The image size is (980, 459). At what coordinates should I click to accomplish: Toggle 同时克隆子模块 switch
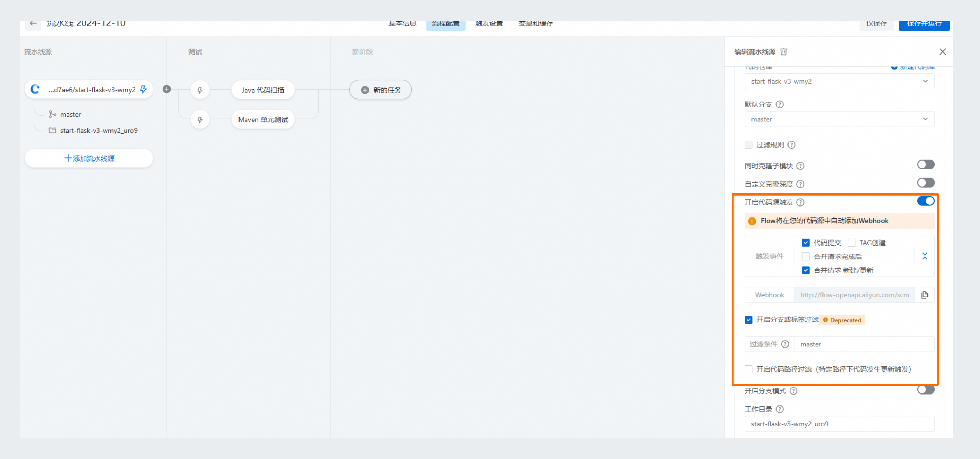[x=925, y=165]
